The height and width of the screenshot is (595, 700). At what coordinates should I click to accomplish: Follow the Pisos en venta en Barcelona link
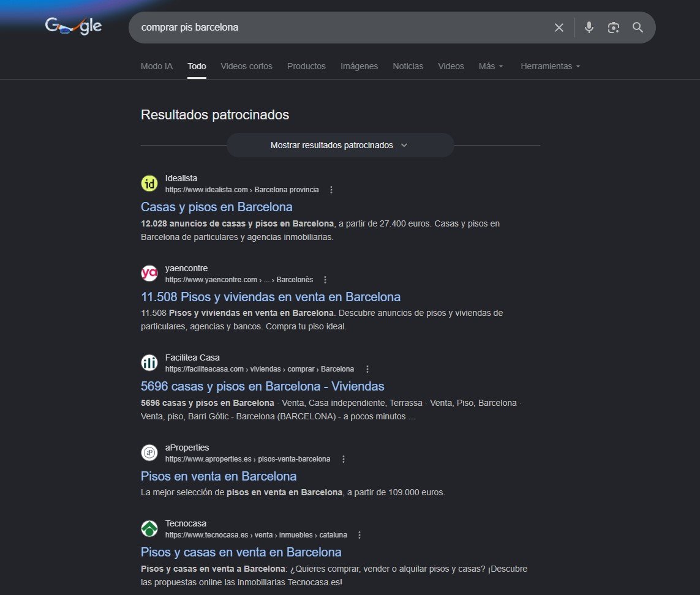point(218,476)
